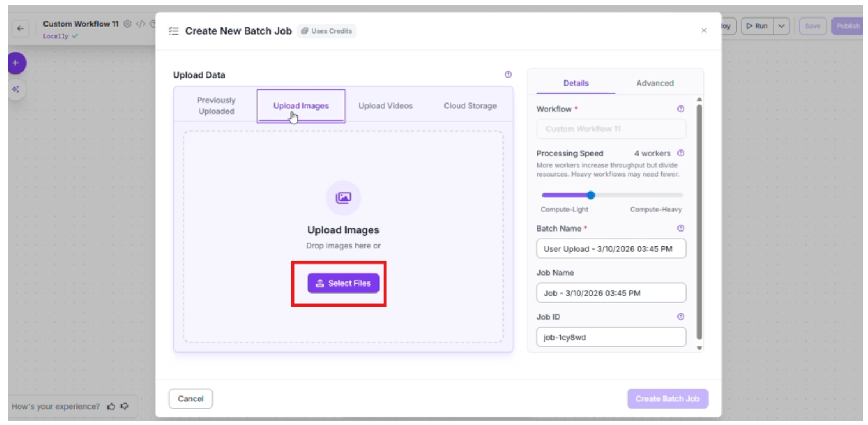This screenshot has height=425, width=868.
Task: Open workflow settings gear icon
Action: [127, 24]
